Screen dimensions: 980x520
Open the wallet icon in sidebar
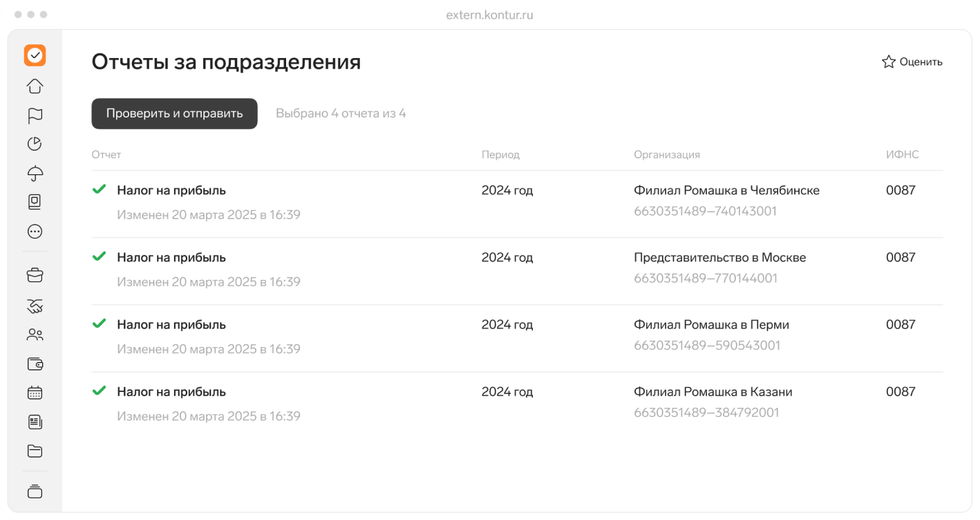point(35,364)
